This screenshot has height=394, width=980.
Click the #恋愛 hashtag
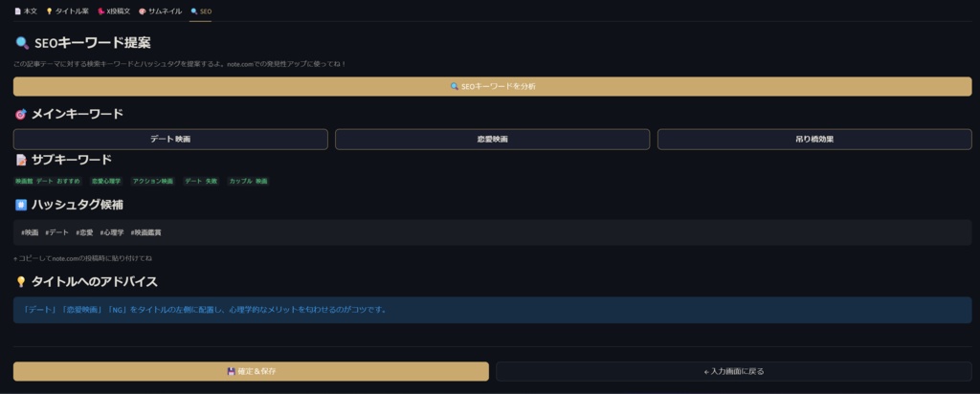pyautogui.click(x=84, y=232)
